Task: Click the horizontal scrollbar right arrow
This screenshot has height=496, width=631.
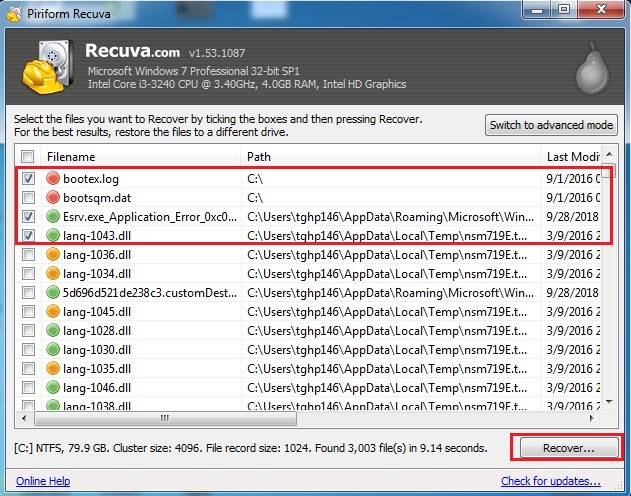Action: point(592,418)
